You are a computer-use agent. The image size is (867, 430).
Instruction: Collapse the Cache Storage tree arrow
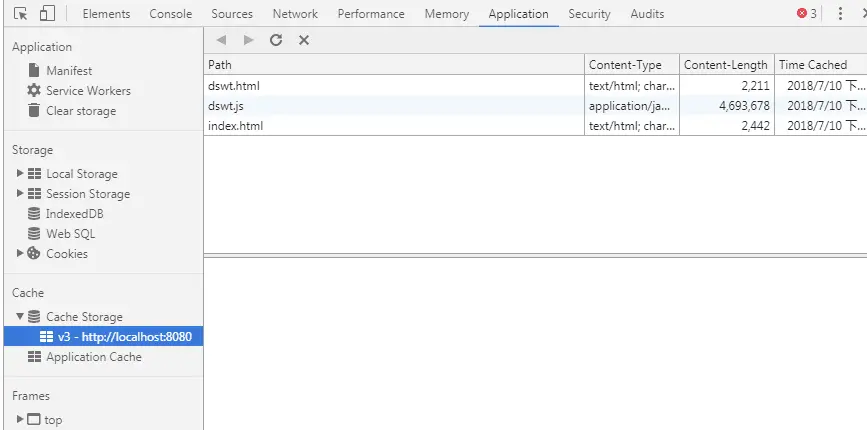(20, 317)
